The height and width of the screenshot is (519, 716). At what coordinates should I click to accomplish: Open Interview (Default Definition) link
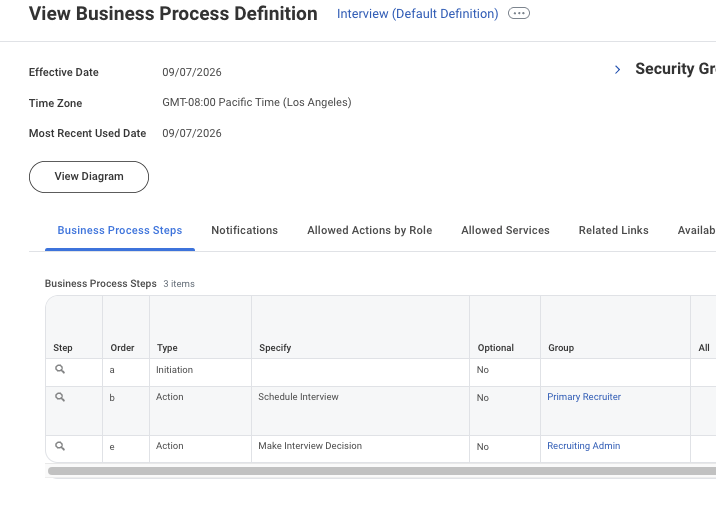(x=417, y=14)
